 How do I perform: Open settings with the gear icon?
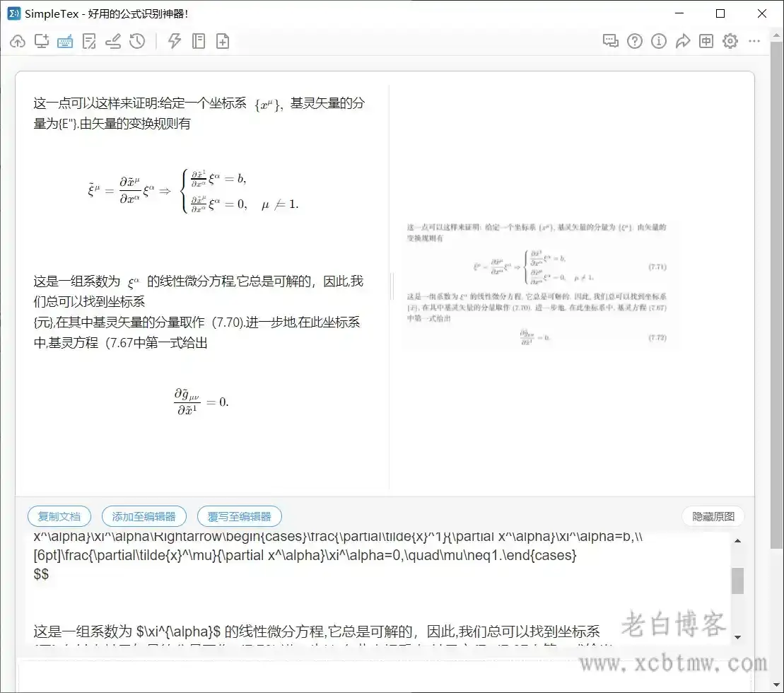(x=730, y=41)
